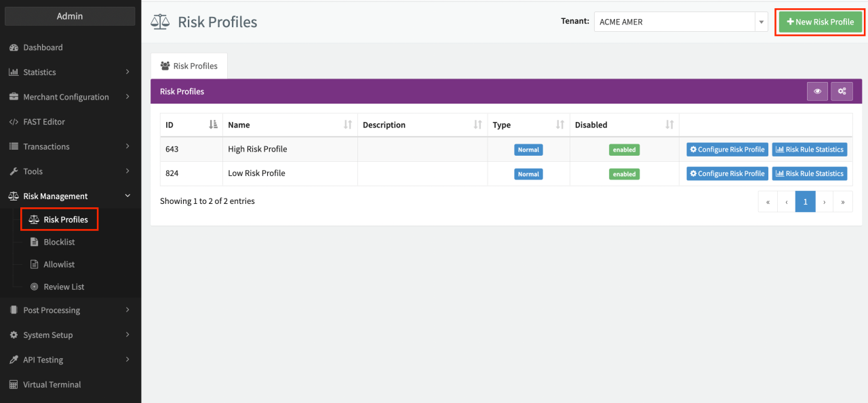Select the Risk Profiles tab
The height and width of the screenshot is (403, 868).
click(189, 66)
